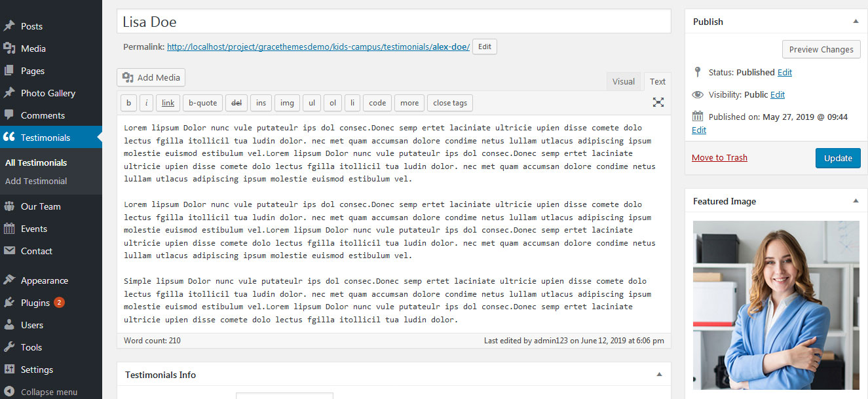Click the Move to Trash link
This screenshot has width=868, height=399.
point(719,158)
